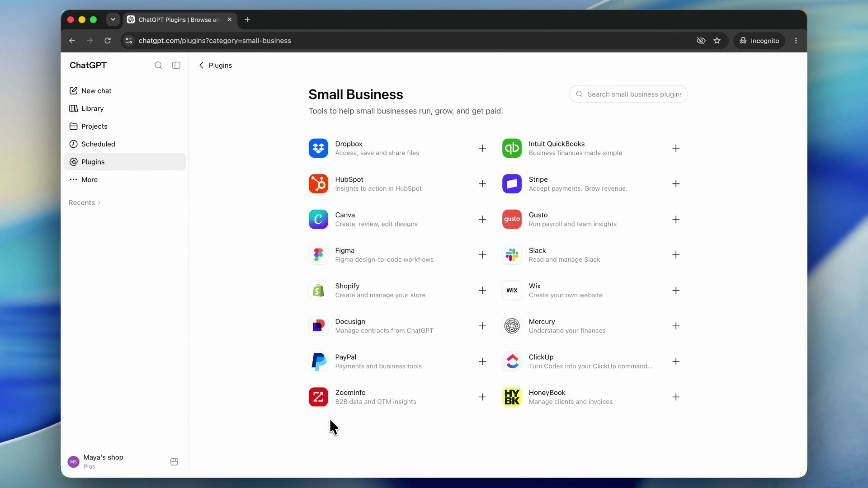Add the ZoomInfo plugin with plus button
Image resolution: width=868 pixels, height=488 pixels.
[482, 397]
